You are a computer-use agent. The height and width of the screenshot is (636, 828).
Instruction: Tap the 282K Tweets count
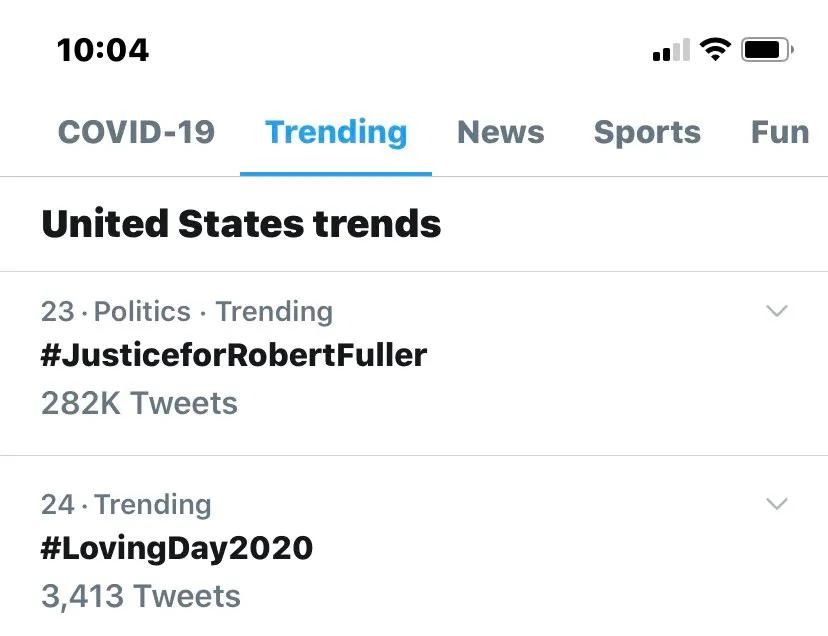139,403
